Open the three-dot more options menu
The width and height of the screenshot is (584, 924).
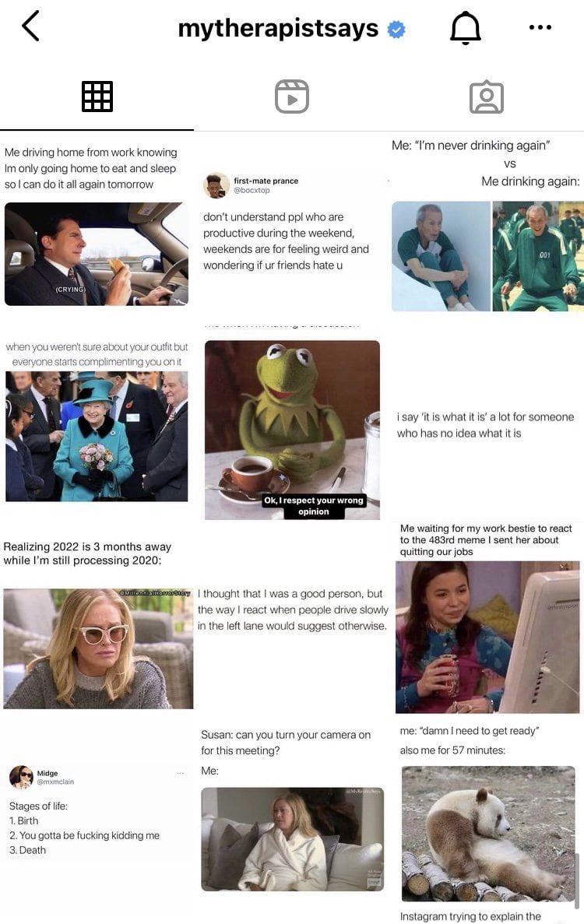(x=540, y=27)
